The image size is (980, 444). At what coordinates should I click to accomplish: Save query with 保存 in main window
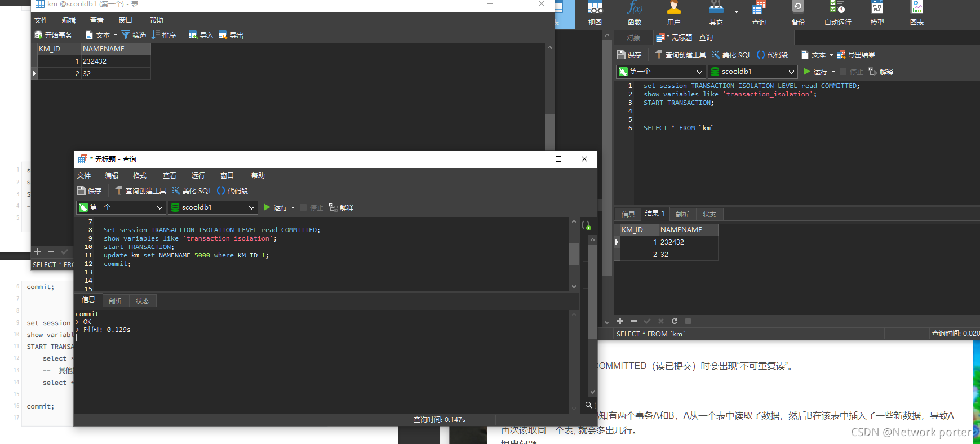[629, 55]
